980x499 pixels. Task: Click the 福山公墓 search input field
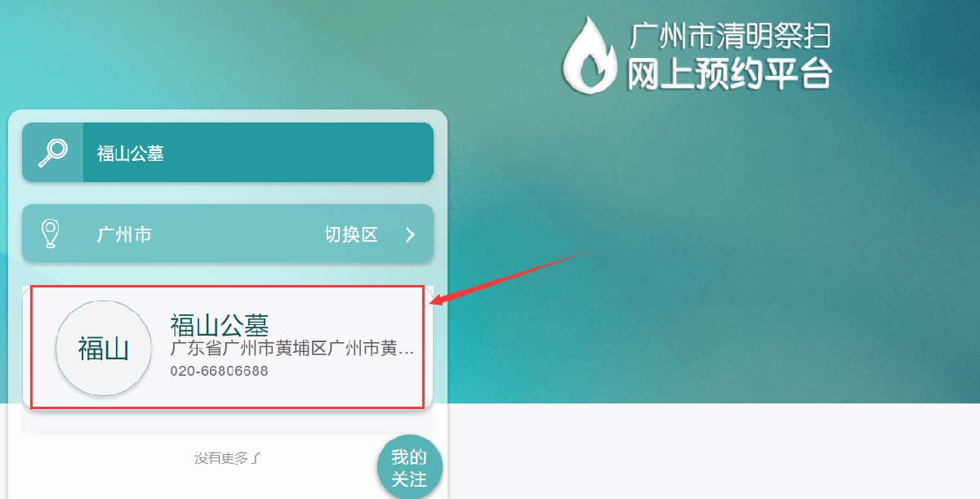coord(258,153)
